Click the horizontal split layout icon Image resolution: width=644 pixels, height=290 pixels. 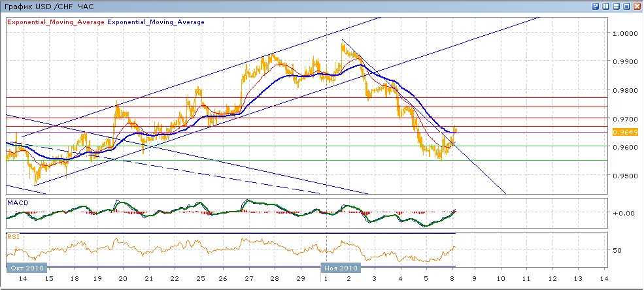pos(616,6)
